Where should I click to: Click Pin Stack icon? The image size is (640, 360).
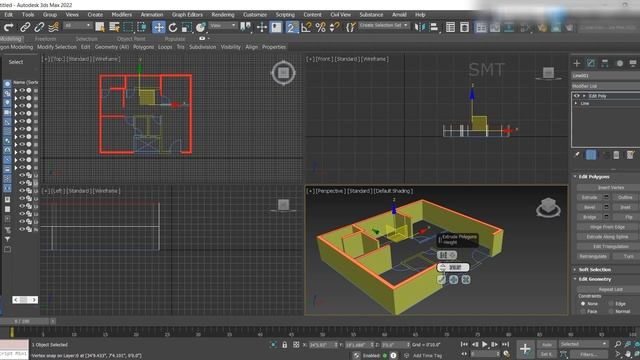click(577, 155)
